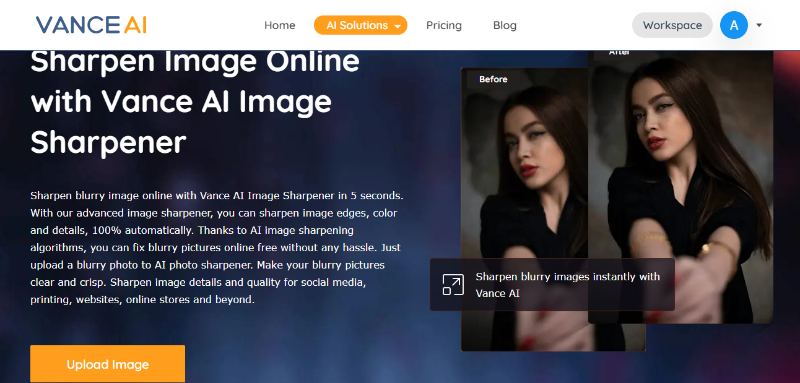Open the Pricing page
The image size is (800, 383).
pyautogui.click(x=444, y=25)
